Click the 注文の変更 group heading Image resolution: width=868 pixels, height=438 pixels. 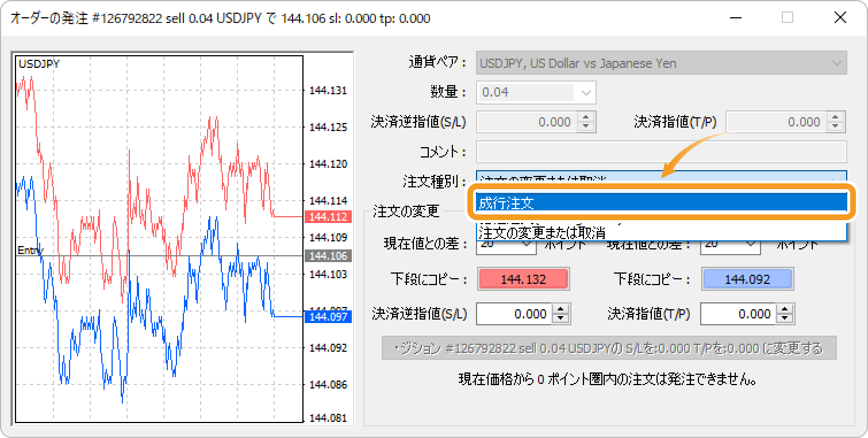click(406, 211)
